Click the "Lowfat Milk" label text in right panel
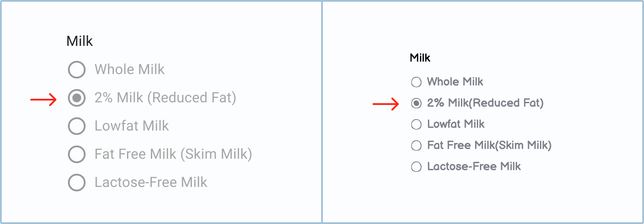The width and height of the screenshot is (644, 224). point(456,124)
